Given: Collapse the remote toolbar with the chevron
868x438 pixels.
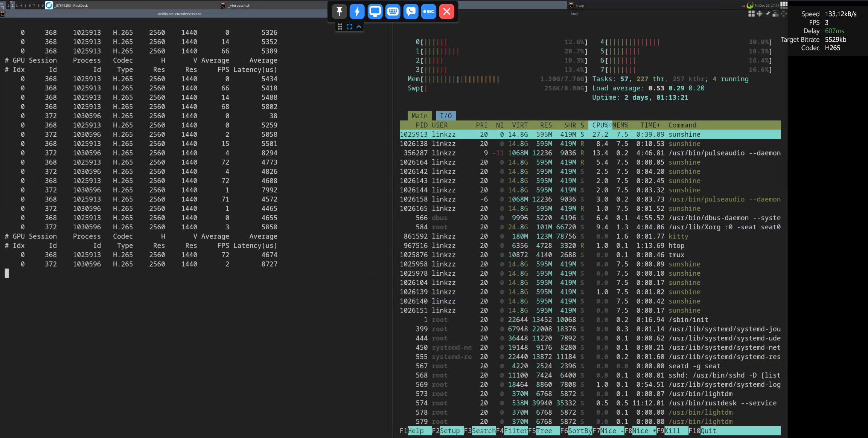Looking at the screenshot, I should (x=359, y=26).
